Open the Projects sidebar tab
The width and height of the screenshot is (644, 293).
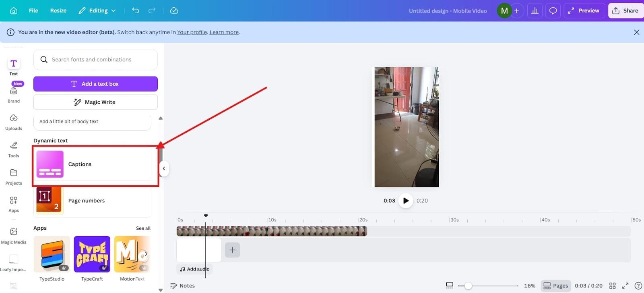coord(14,177)
